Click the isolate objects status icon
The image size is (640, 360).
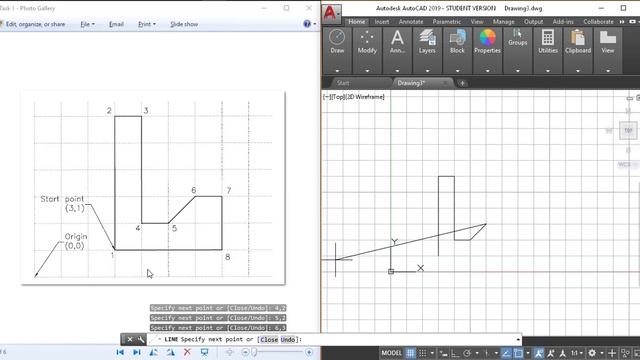[625, 353]
